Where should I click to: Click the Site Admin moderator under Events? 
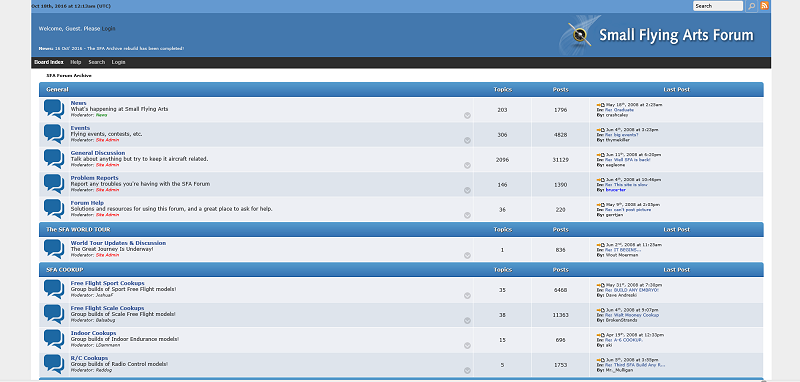[x=107, y=140]
